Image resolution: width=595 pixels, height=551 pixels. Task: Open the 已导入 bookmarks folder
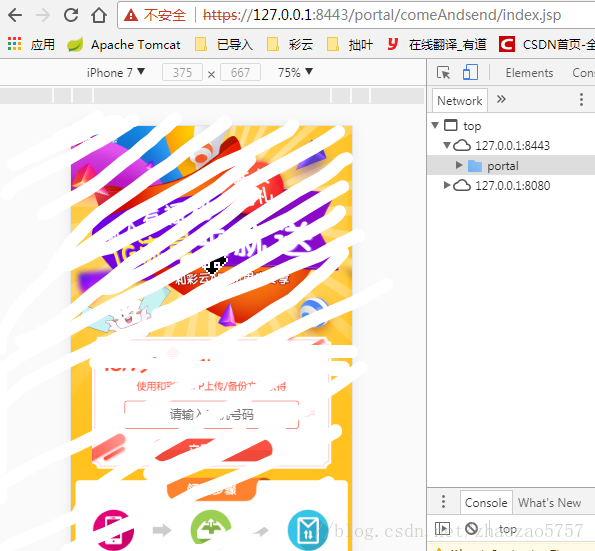tap(224, 45)
